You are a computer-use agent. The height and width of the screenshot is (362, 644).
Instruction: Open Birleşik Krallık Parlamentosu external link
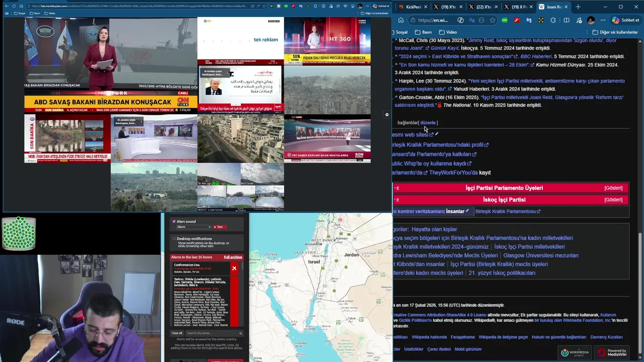click(508, 211)
